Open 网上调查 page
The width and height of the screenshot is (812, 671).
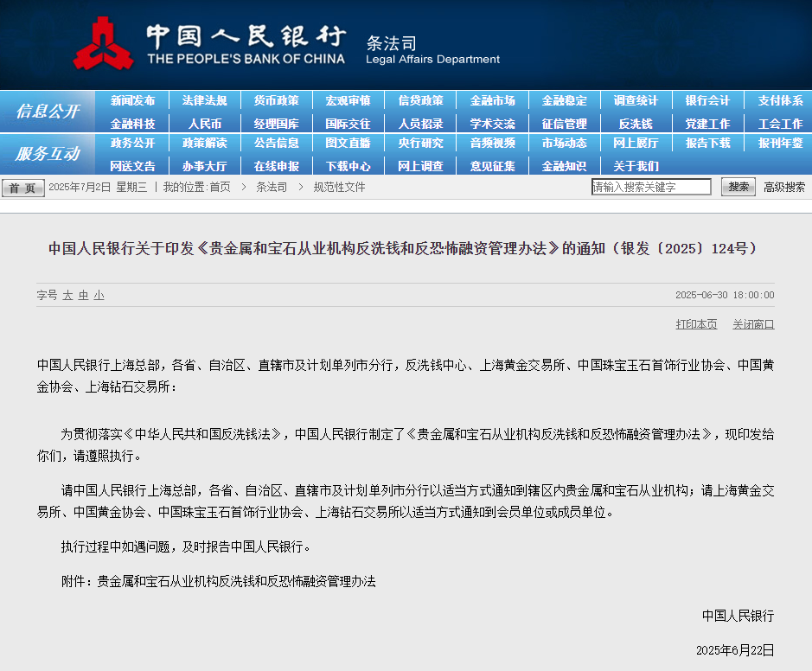click(x=420, y=166)
